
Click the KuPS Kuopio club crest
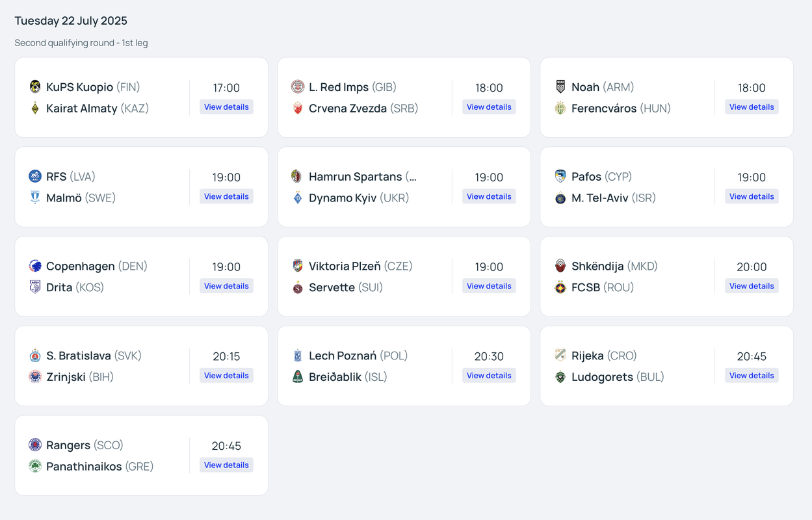(35, 86)
